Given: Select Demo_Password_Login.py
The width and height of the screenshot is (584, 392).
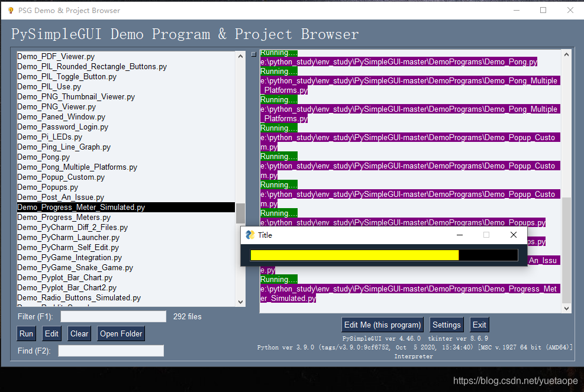Looking at the screenshot, I should pos(126,127).
